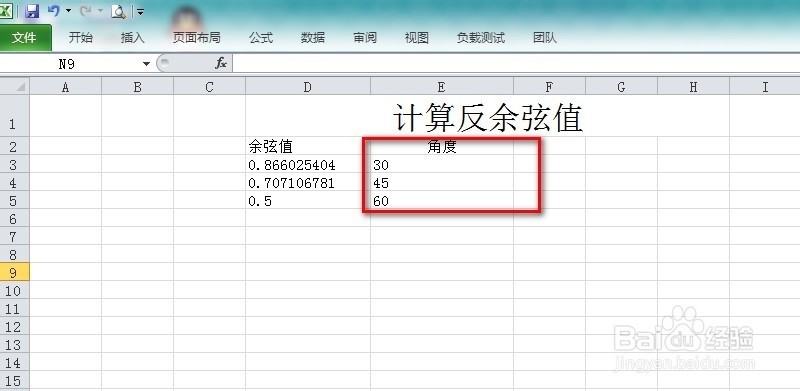Open the 公式 ribbon tab
Image resolution: width=800 pixels, height=391 pixels.
click(x=261, y=38)
